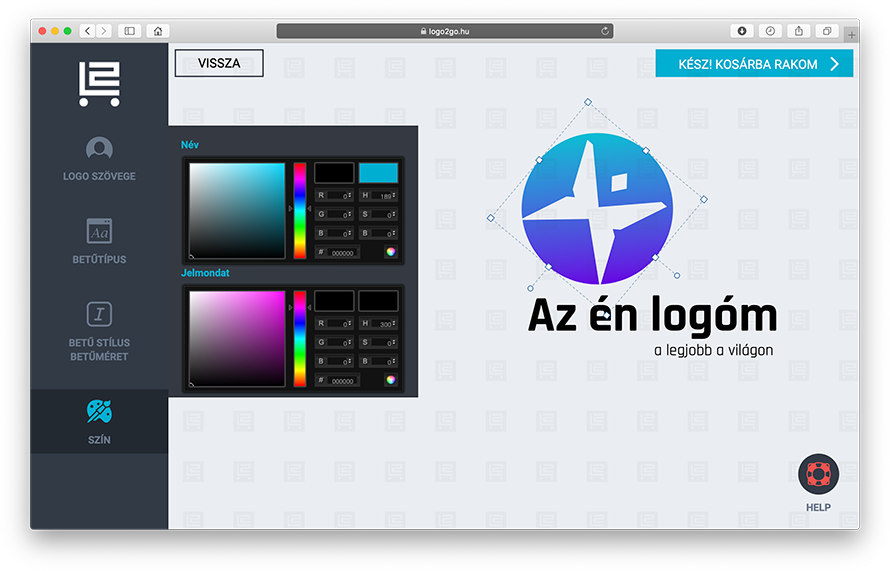
Task: Click the compass emblem in the logo preview
Action: (597, 208)
